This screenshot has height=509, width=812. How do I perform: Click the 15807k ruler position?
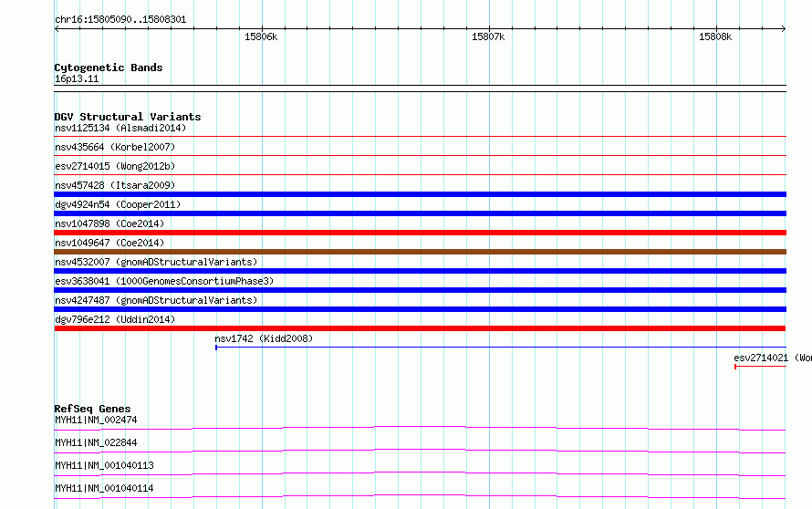point(488,36)
